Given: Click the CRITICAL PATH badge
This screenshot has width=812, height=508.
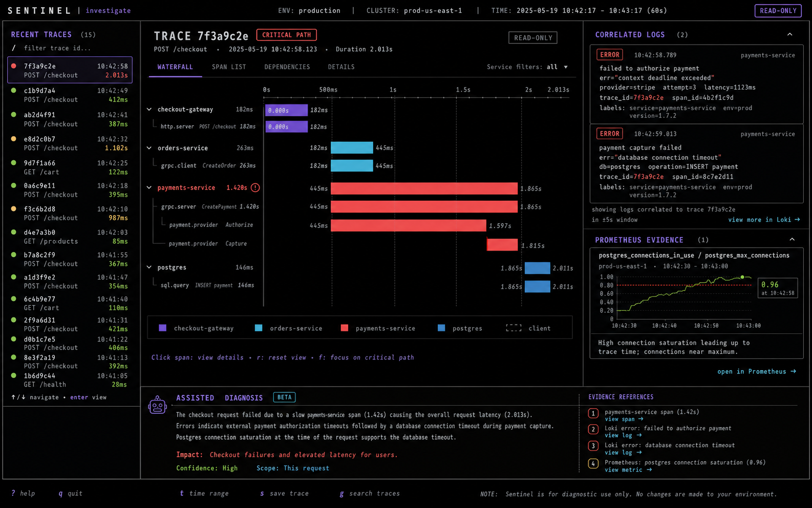Looking at the screenshot, I should pos(287,35).
